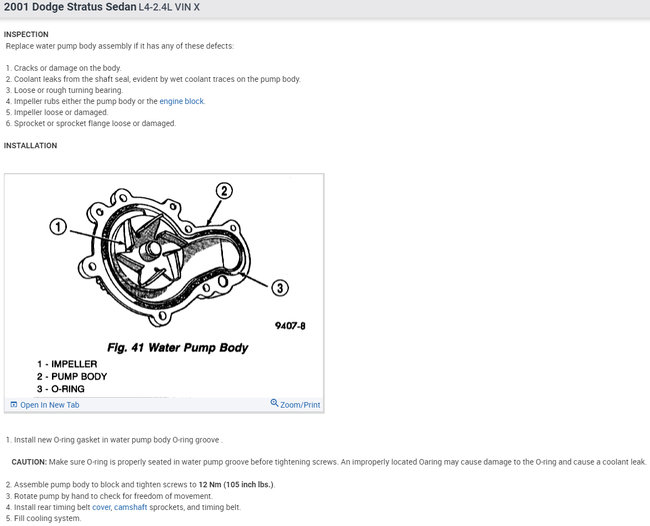Click the '1 - IMPELLER' legend entry
650x526 pixels.
(67, 364)
